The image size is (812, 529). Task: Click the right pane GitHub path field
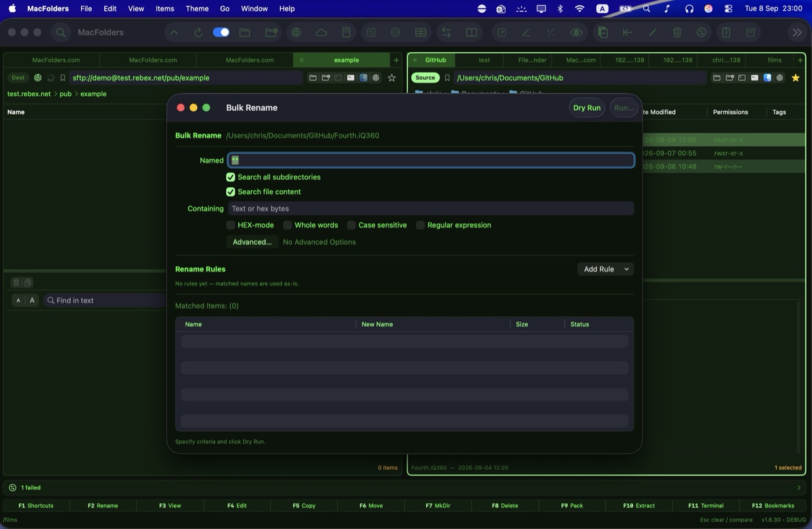click(580, 78)
